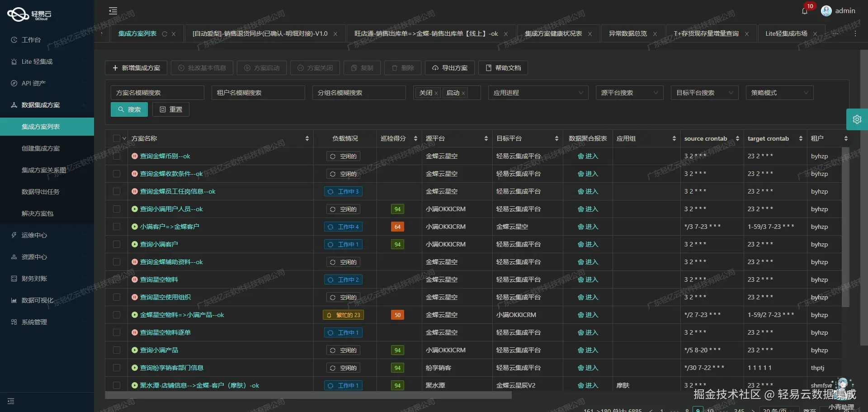Click the admin user avatar

826,11
